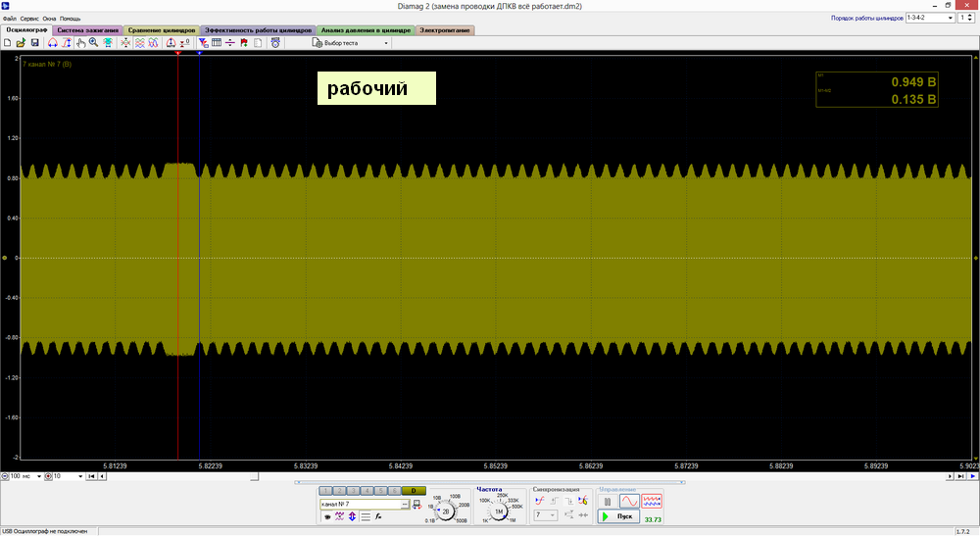Select rising-edge trigger sync icon
This screenshot has height=536, width=980.
pyautogui.click(x=540, y=501)
